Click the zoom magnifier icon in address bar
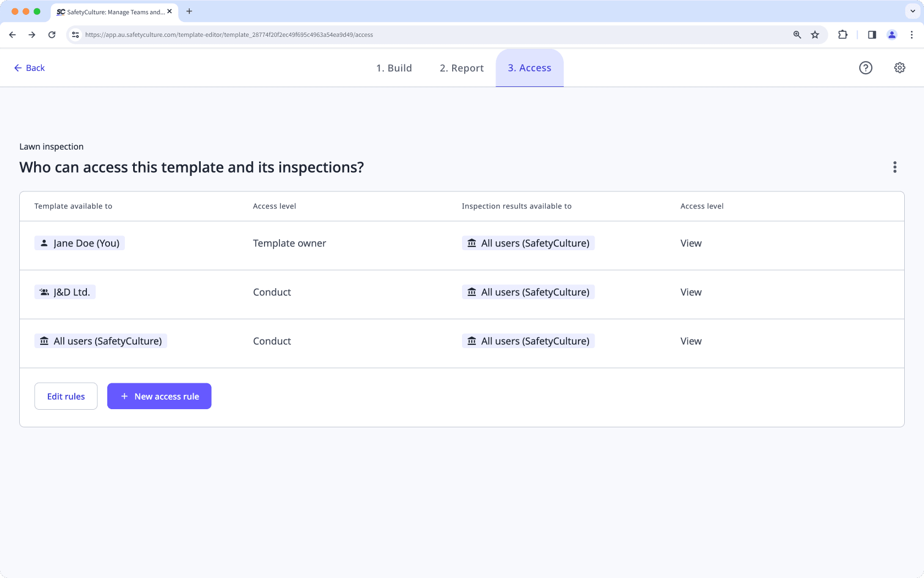Image resolution: width=924 pixels, height=578 pixels. (797, 35)
